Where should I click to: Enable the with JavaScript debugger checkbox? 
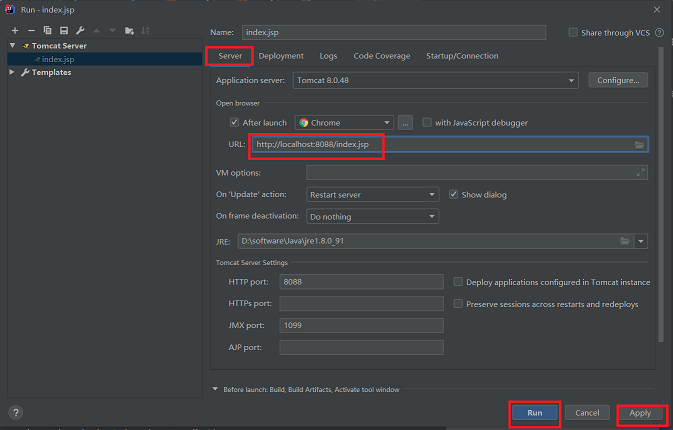coord(427,123)
